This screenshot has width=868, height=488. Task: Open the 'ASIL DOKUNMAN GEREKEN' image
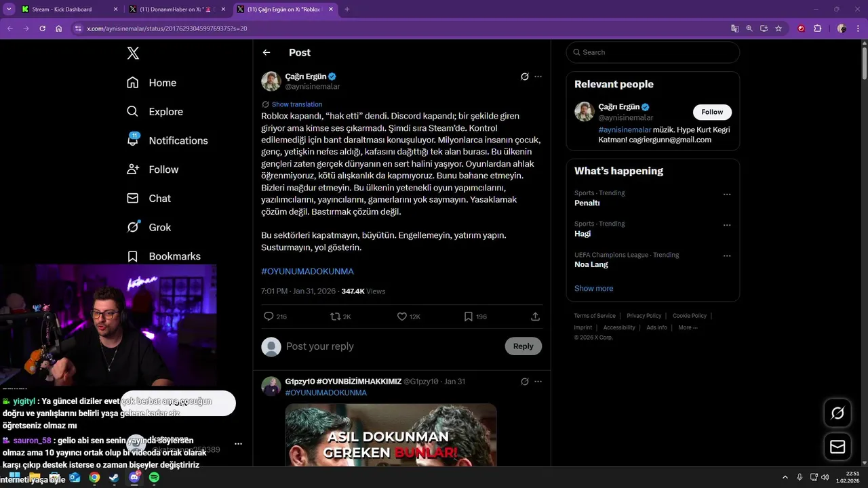[x=391, y=435]
